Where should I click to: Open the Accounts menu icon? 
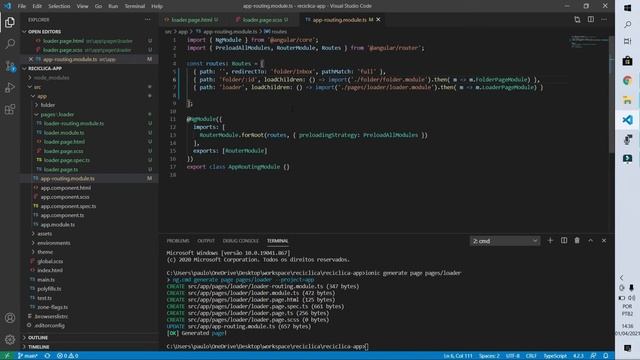pos(10,318)
